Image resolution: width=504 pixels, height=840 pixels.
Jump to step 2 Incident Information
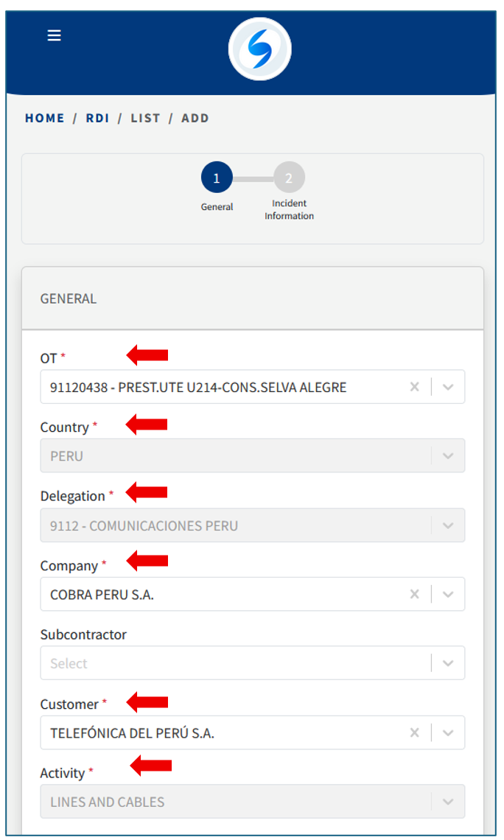(x=289, y=178)
